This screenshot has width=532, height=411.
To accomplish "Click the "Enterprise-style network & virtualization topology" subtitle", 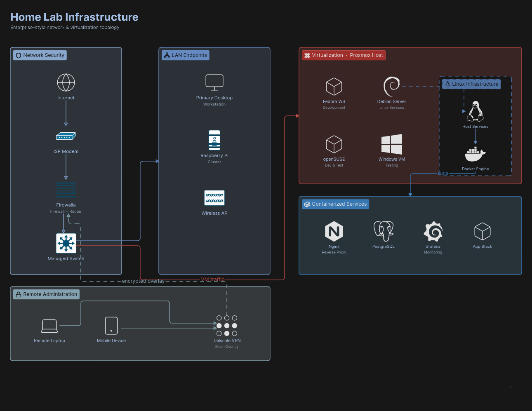I will [65, 28].
